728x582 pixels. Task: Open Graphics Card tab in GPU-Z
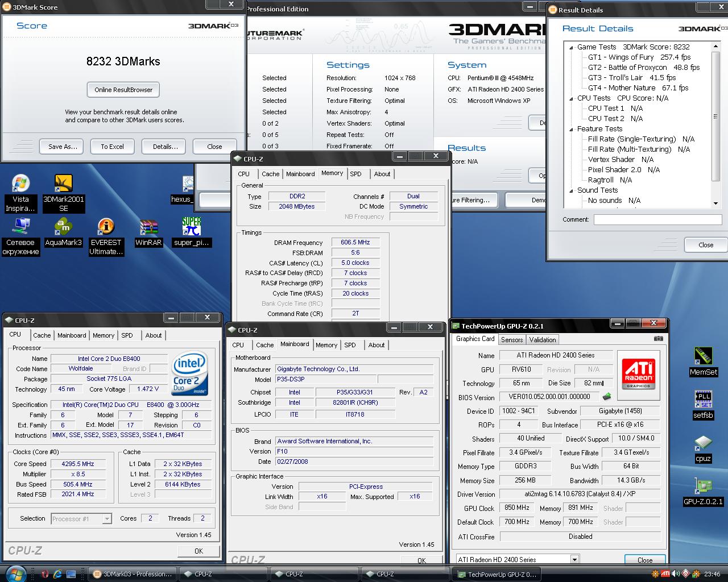[475, 339]
